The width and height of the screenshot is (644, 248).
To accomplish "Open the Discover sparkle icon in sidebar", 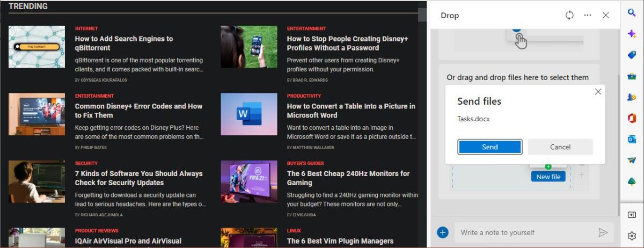I will (632, 34).
